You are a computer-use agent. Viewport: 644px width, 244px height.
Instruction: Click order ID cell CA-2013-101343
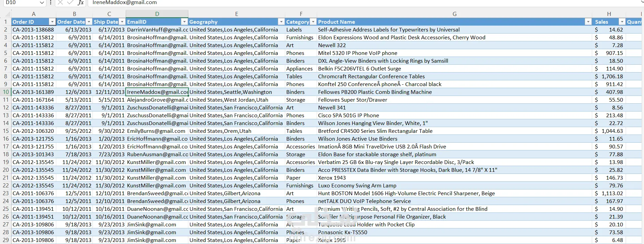tap(34, 154)
